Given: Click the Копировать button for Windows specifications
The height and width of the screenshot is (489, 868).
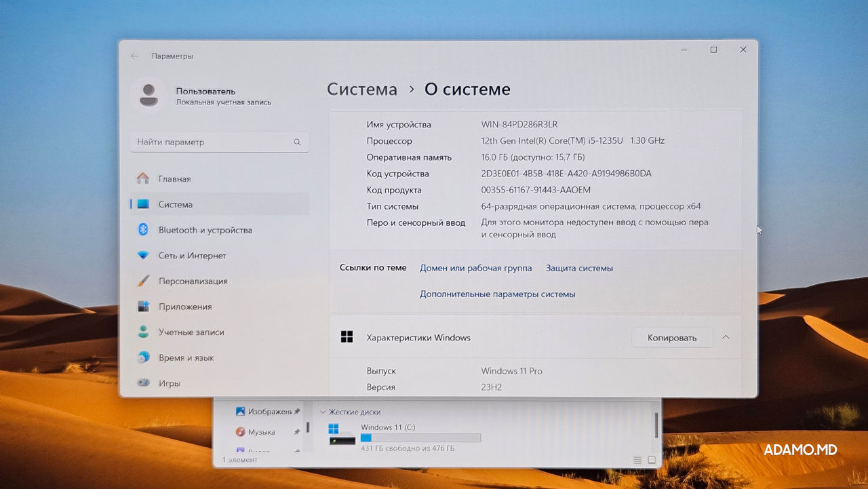Looking at the screenshot, I should click(672, 338).
